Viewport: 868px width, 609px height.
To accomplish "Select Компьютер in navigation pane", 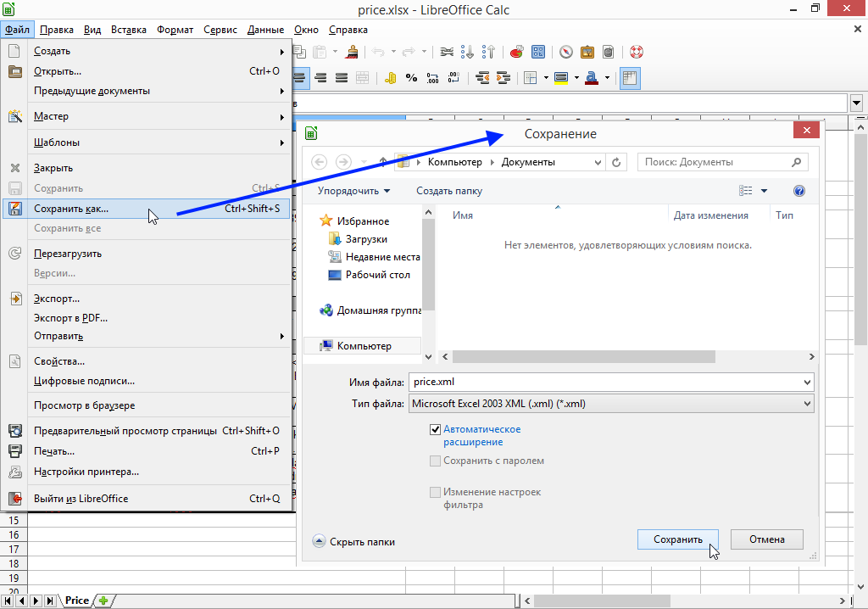I will tap(363, 346).
